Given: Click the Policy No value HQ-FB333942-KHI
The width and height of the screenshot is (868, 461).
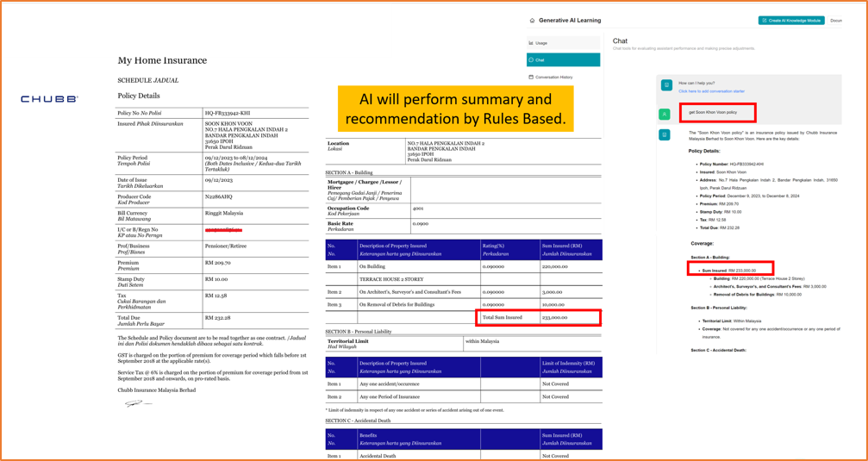Looking at the screenshot, I should pos(227,113).
